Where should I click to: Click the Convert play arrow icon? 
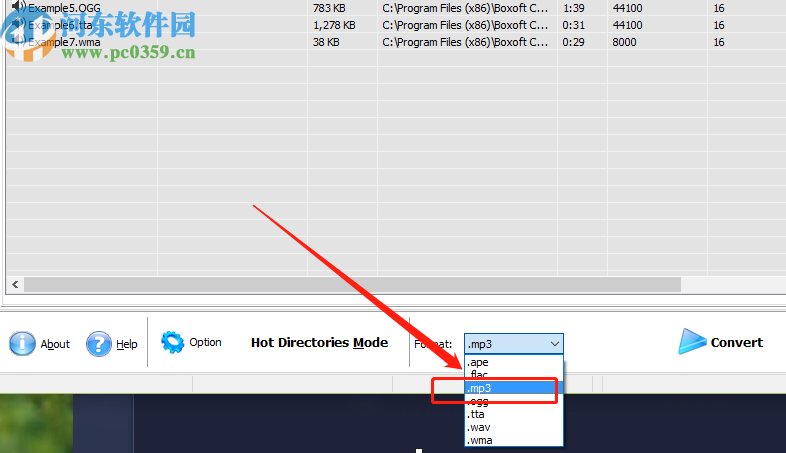pyautogui.click(x=692, y=342)
